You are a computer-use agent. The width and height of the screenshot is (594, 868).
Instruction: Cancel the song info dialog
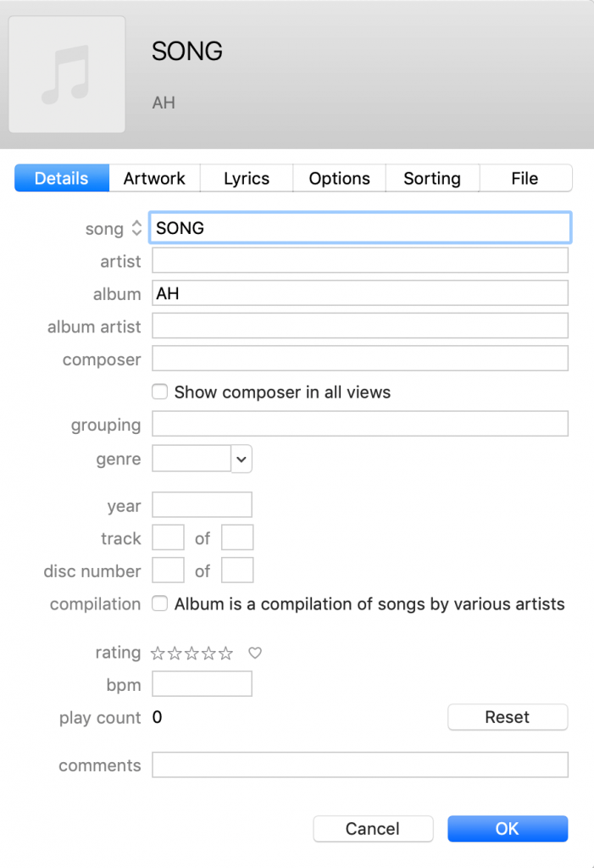373,828
